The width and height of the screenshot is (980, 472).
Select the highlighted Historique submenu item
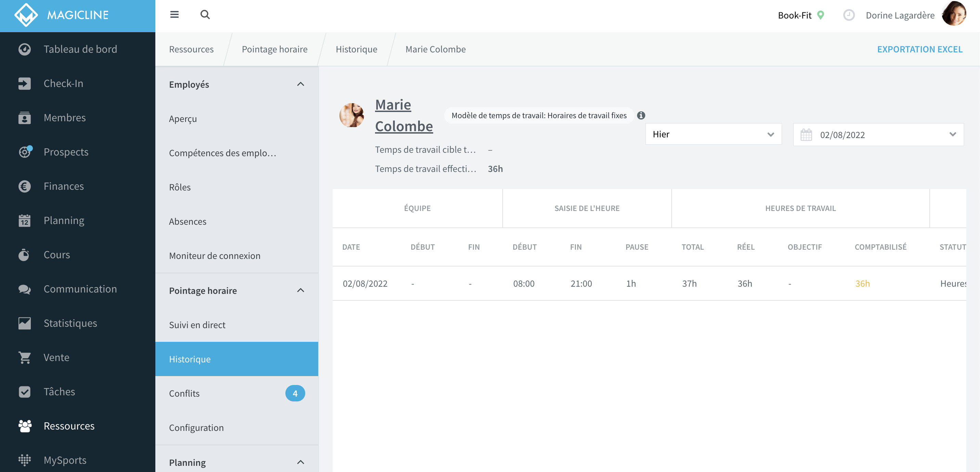pos(237,359)
